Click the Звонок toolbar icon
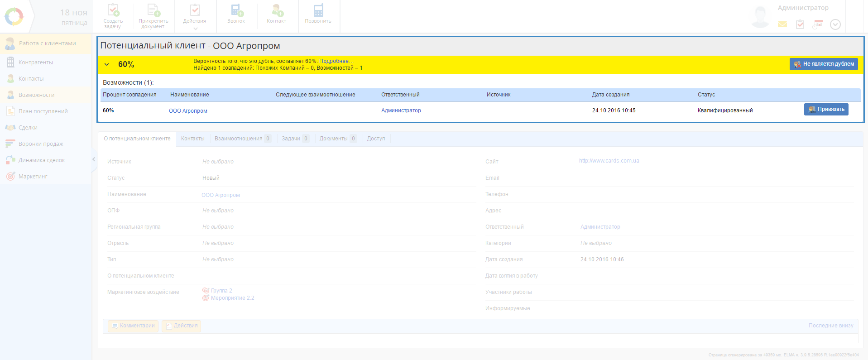Screen dimensions: 868x360 (x=236, y=10)
